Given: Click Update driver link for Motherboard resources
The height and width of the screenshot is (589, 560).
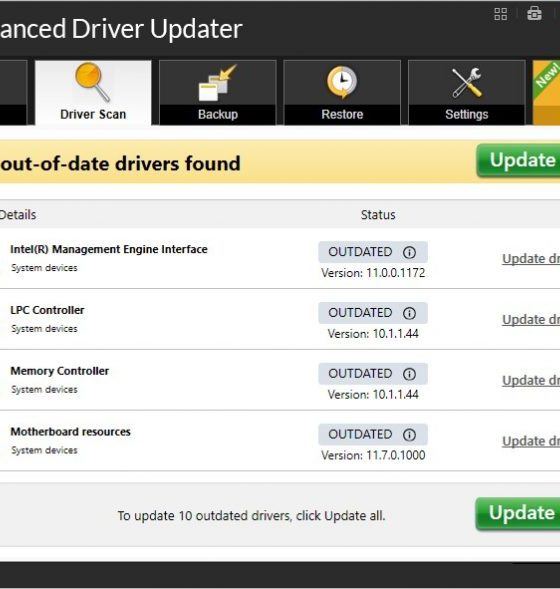Looking at the screenshot, I should tap(531, 441).
